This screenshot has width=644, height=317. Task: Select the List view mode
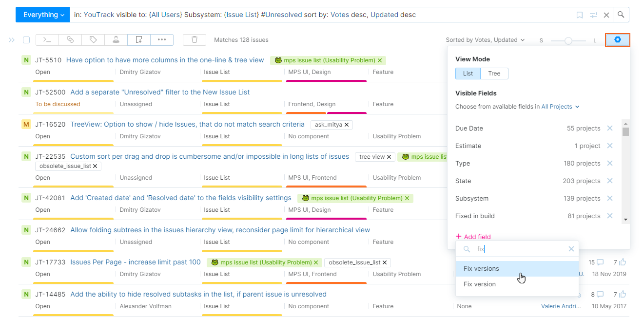[468, 74]
